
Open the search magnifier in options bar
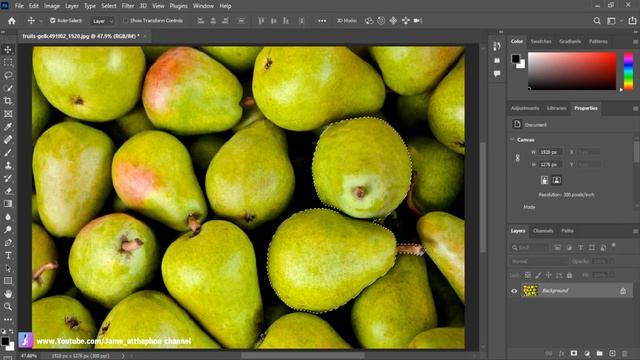coord(597,20)
